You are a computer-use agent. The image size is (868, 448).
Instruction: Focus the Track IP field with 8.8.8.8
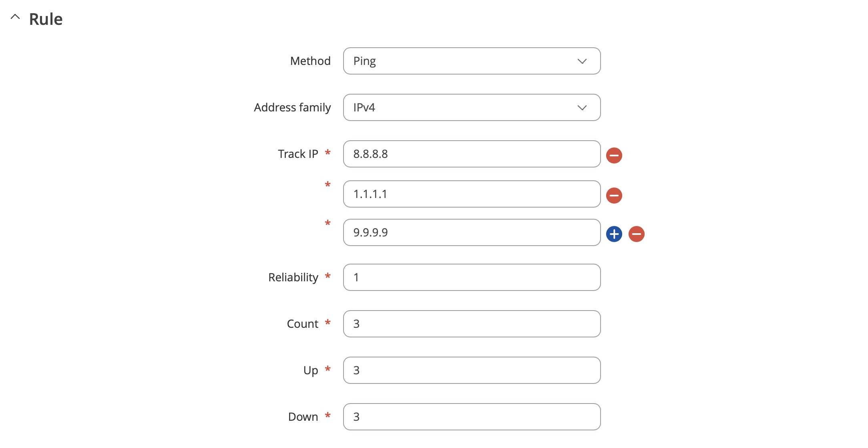tap(472, 154)
